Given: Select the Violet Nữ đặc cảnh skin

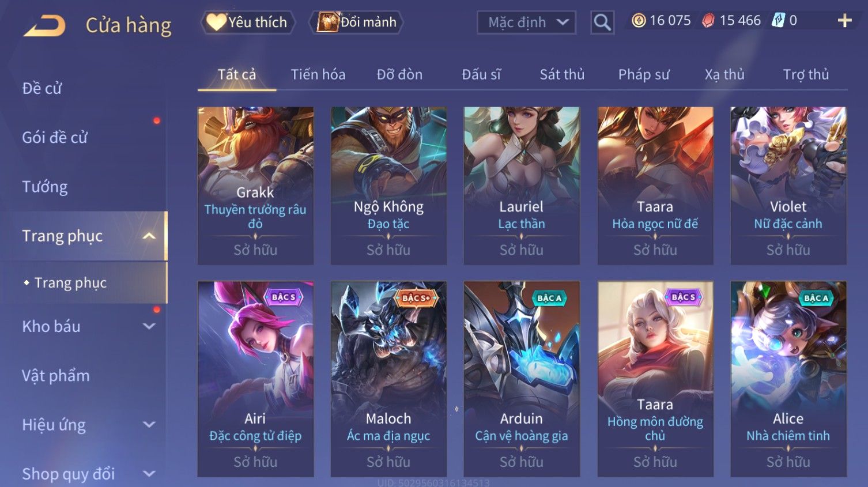Looking at the screenshot, I should click(x=788, y=186).
